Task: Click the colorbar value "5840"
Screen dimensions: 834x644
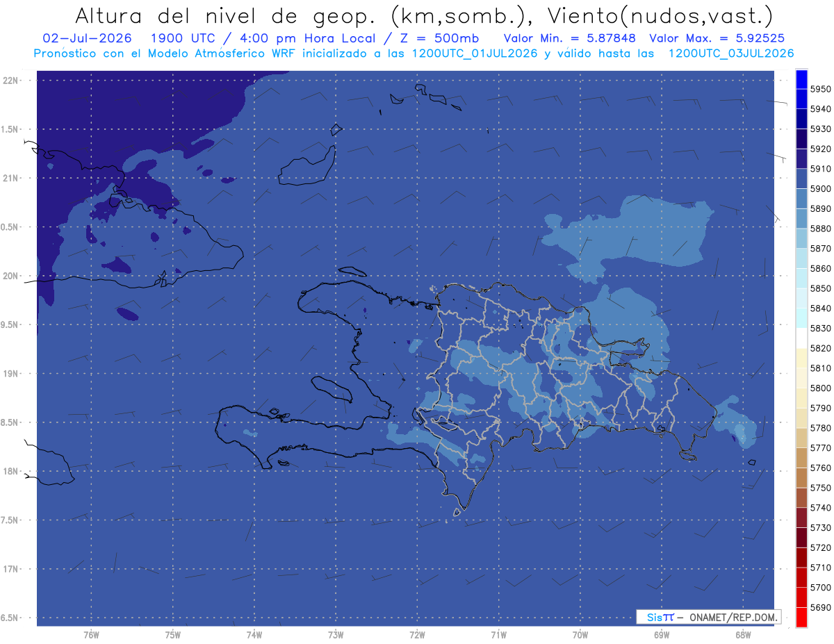Action: click(x=820, y=308)
